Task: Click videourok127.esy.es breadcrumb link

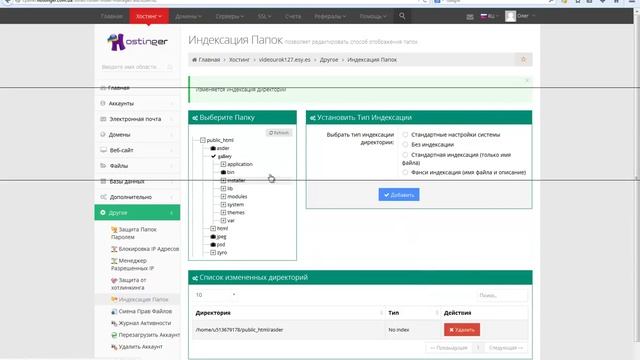Action: point(284,60)
